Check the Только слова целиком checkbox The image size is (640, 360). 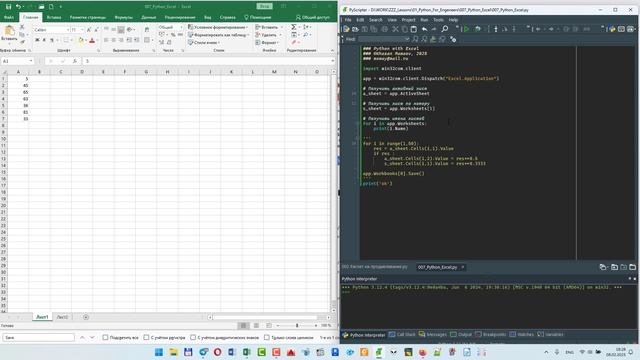point(267,338)
